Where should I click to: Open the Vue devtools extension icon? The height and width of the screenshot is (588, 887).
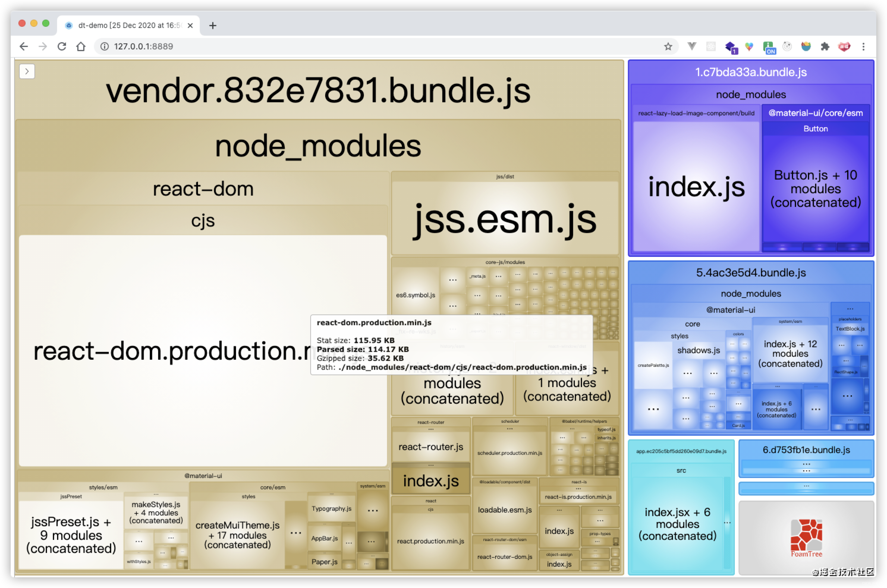pyautogui.click(x=692, y=46)
